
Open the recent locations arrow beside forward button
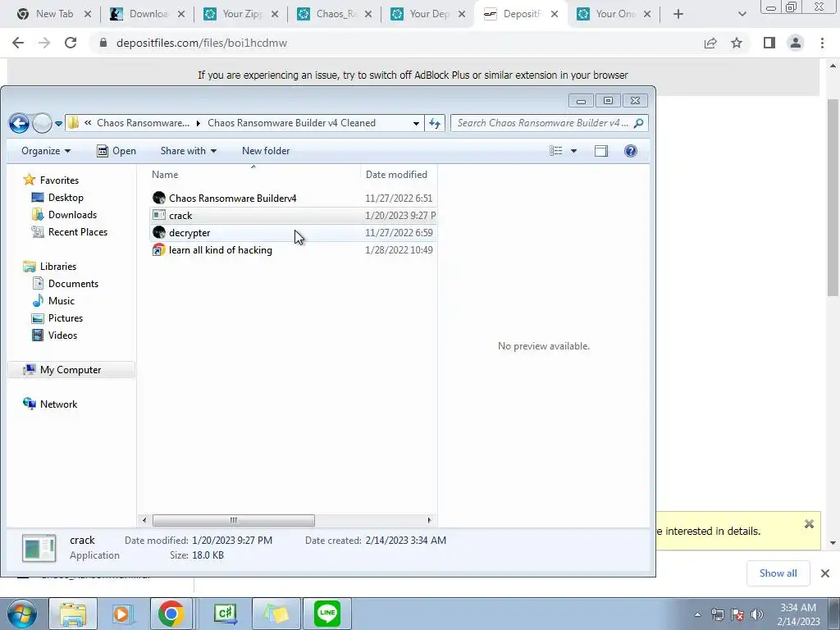point(58,124)
